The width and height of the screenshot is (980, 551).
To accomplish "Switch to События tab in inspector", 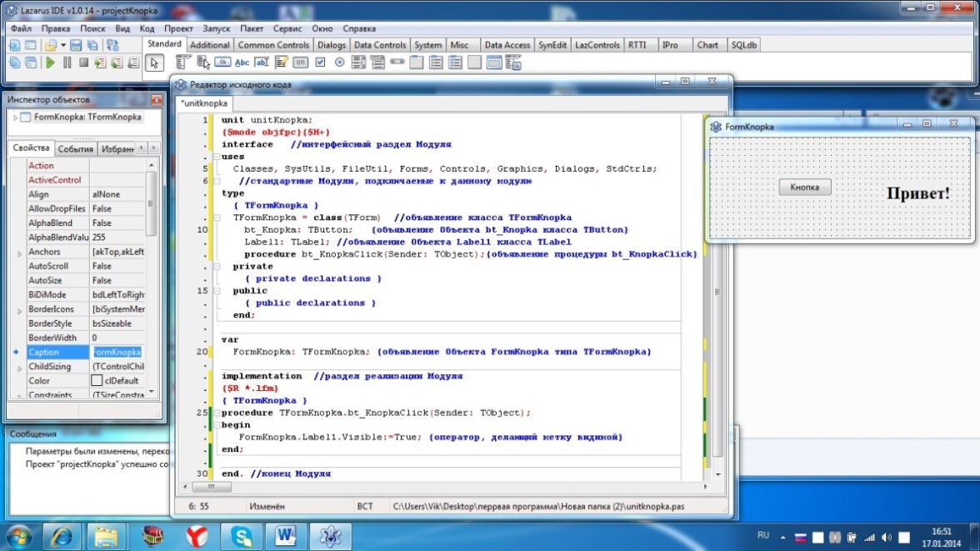I will [x=75, y=149].
